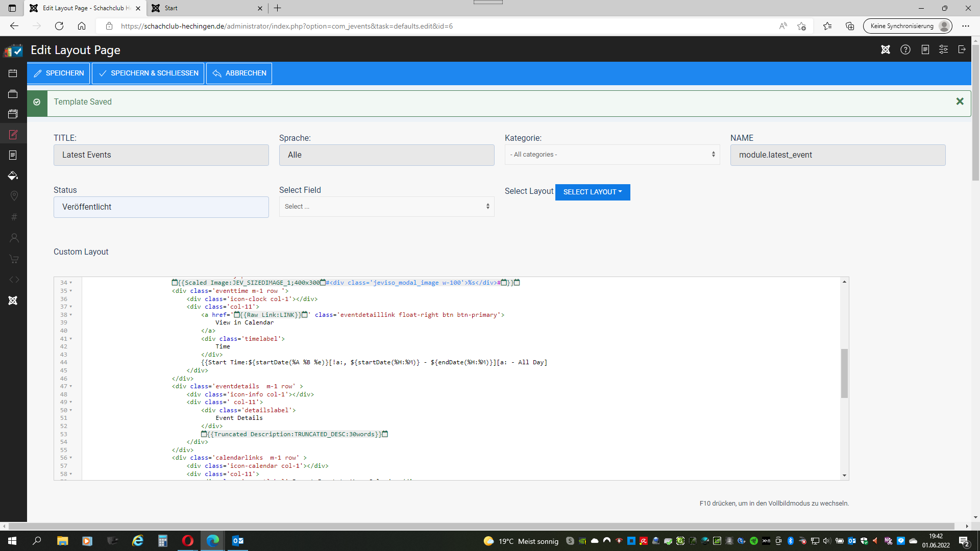The image size is (980, 551).
Task: Open the paint bucket icon in sidebar
Action: (x=13, y=176)
